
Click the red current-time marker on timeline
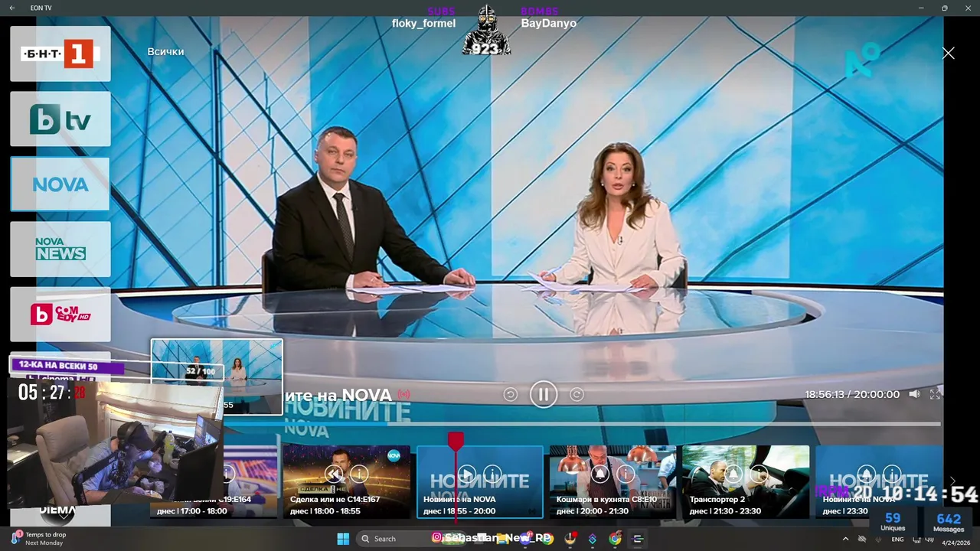click(456, 440)
